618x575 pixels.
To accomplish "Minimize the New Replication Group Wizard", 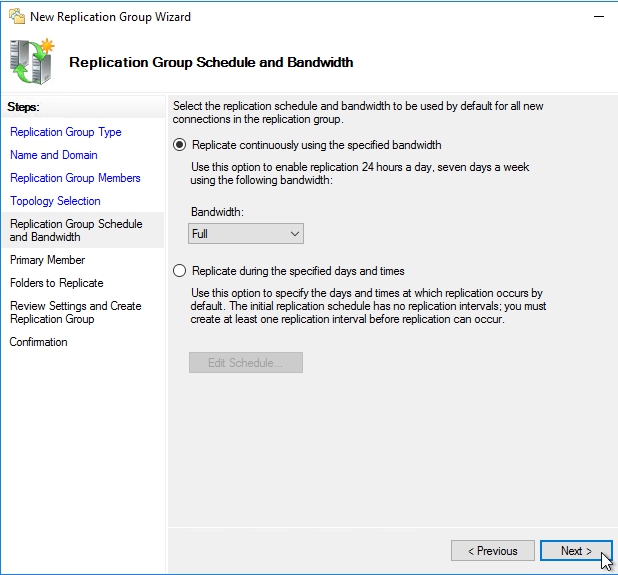I will tap(598, 17).
